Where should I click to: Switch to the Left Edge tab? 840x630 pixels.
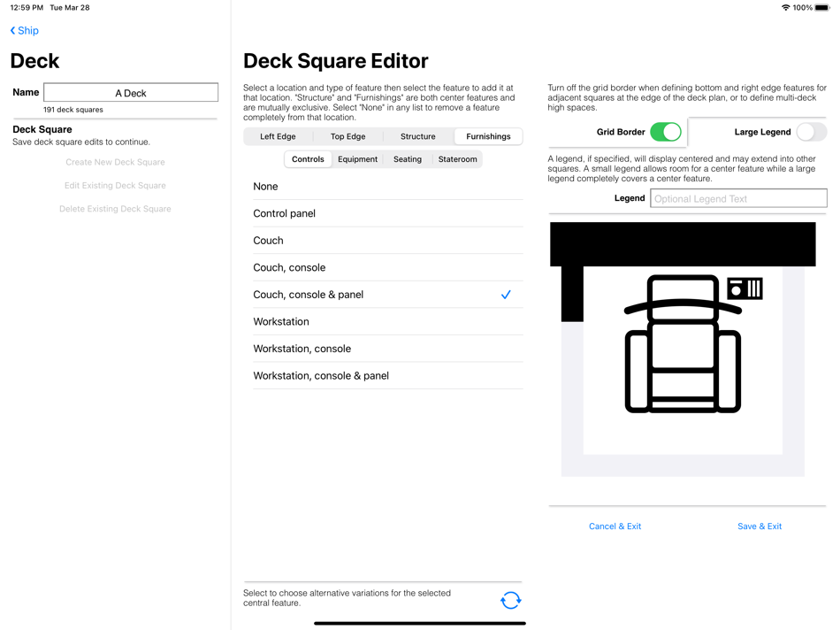(x=278, y=136)
